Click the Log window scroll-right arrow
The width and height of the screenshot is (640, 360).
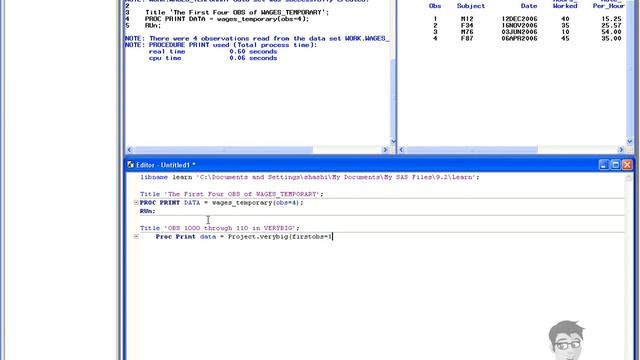385,150
